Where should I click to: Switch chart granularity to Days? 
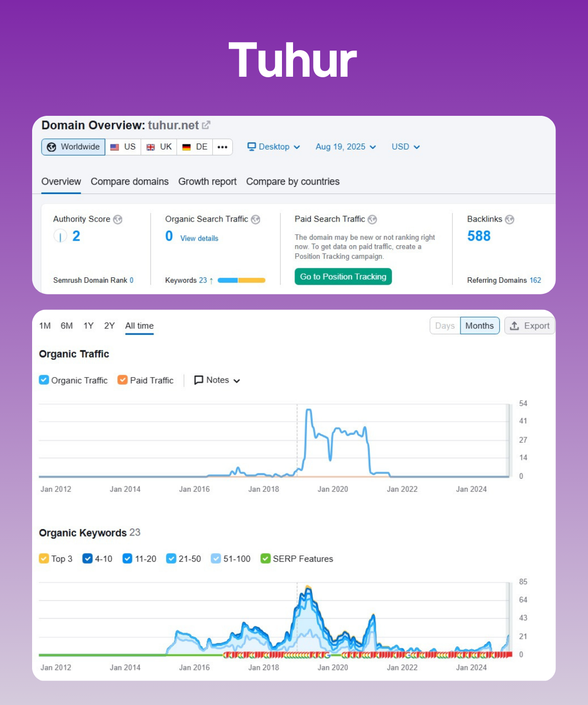pos(445,326)
